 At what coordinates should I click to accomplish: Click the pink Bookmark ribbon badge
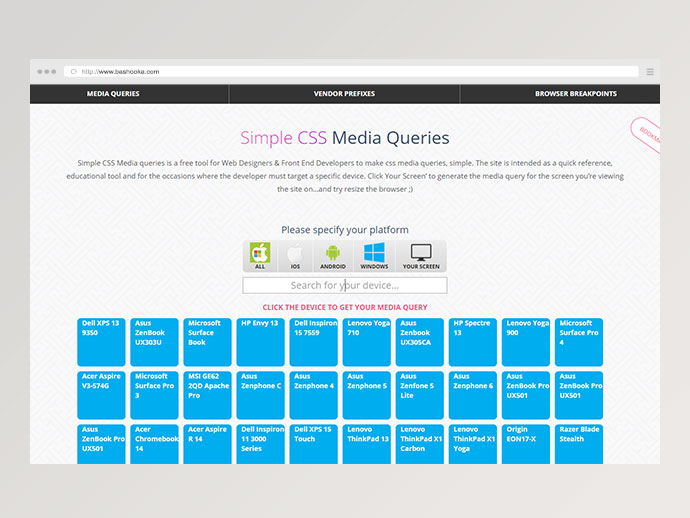[x=647, y=134]
